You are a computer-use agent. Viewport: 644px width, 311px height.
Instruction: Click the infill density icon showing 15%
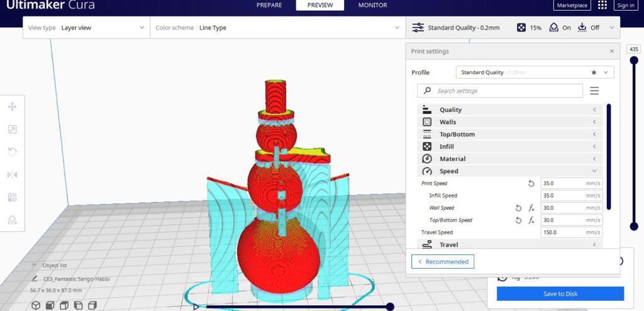(x=521, y=28)
